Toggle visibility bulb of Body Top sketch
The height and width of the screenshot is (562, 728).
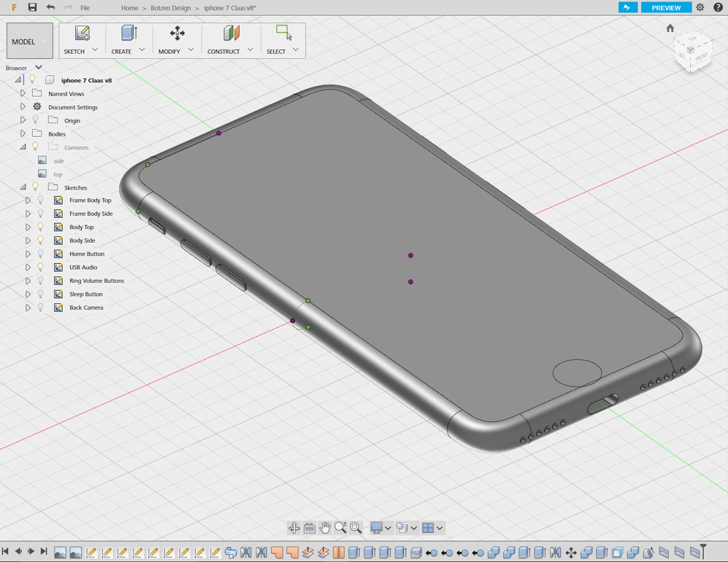coord(41,227)
